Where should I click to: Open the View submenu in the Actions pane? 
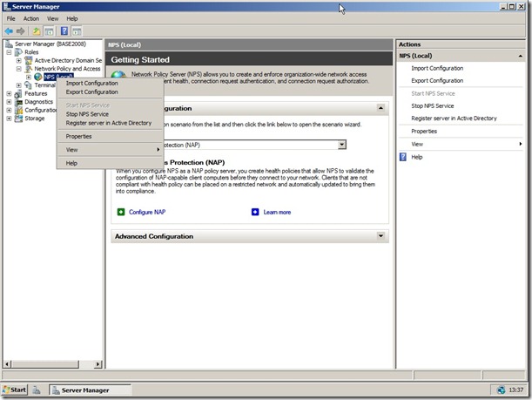(x=461, y=144)
